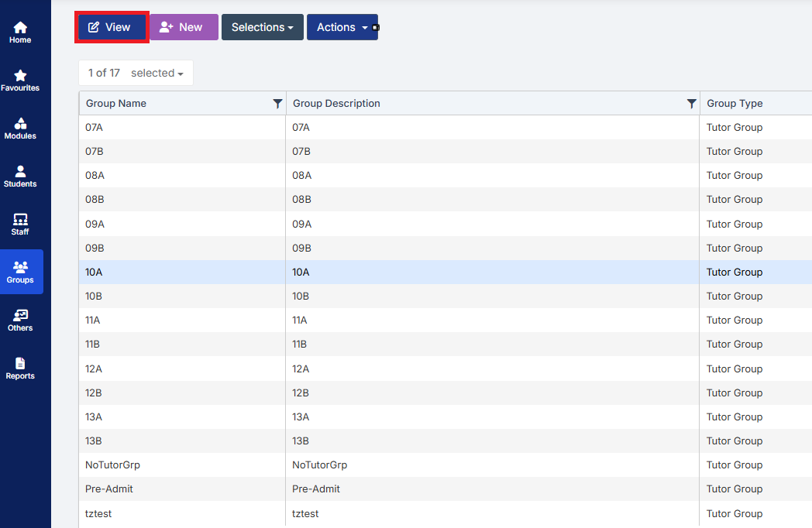Click the small icon beside the Actions dropdown

coord(374,26)
